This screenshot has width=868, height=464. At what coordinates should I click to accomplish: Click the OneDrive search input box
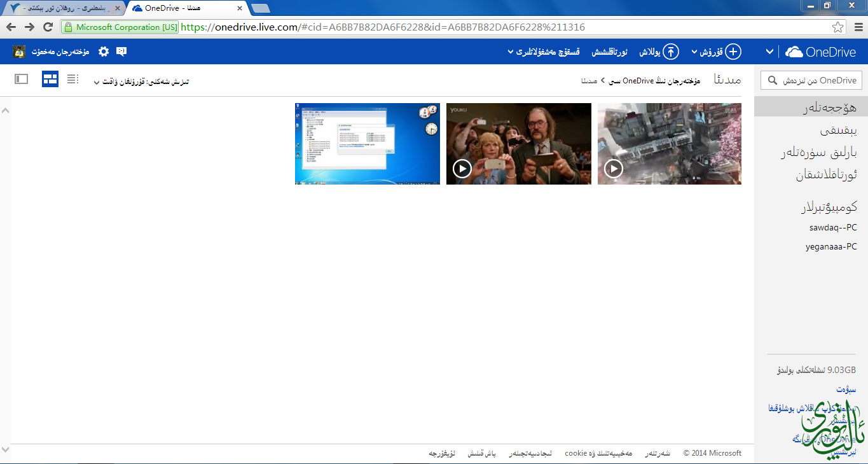(811, 80)
